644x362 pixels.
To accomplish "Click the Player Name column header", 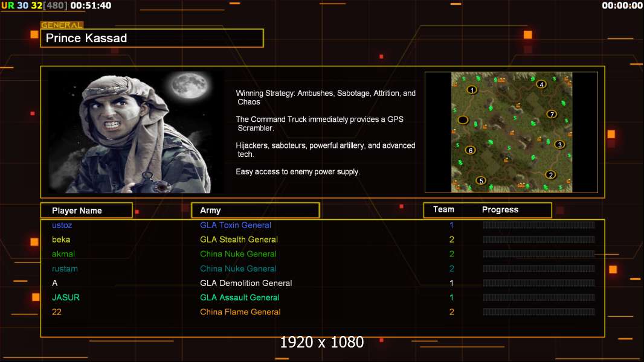I will pos(86,211).
